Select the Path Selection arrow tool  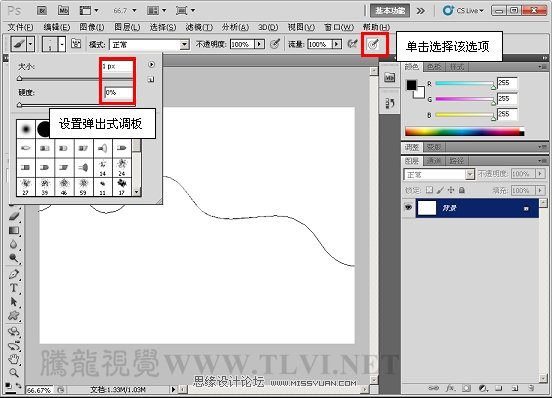(x=14, y=302)
